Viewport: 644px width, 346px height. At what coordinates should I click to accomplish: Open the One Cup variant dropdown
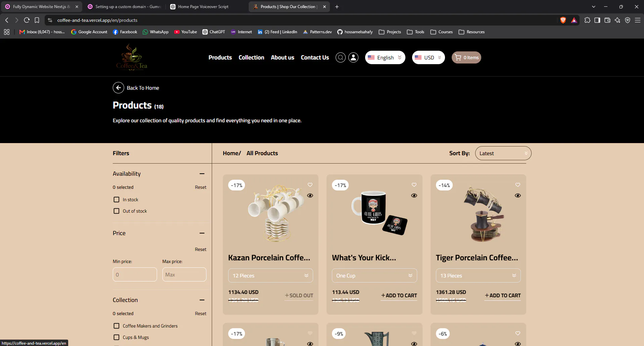374,275
